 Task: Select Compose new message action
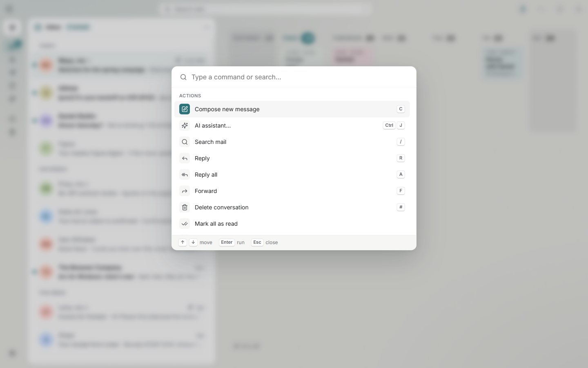(x=292, y=109)
